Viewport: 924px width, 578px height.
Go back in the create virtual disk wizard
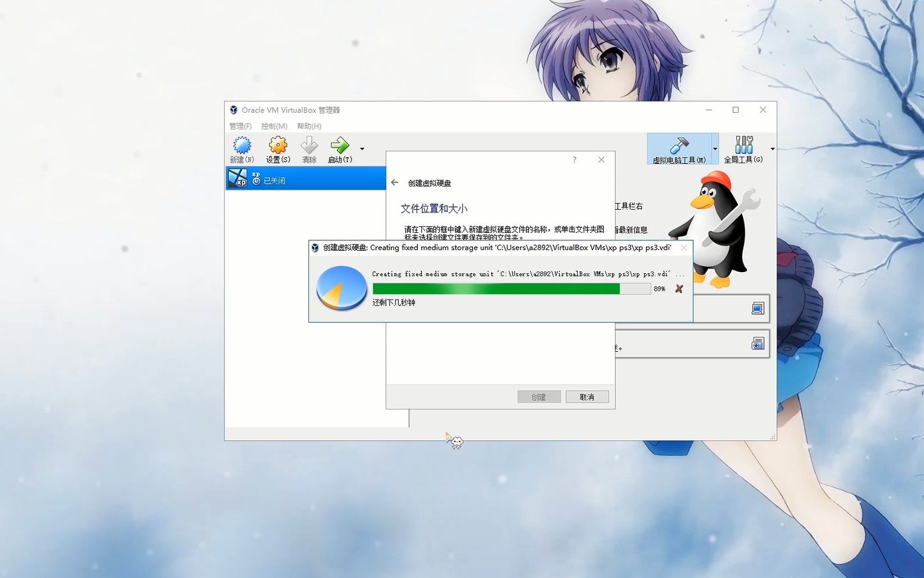pos(395,182)
